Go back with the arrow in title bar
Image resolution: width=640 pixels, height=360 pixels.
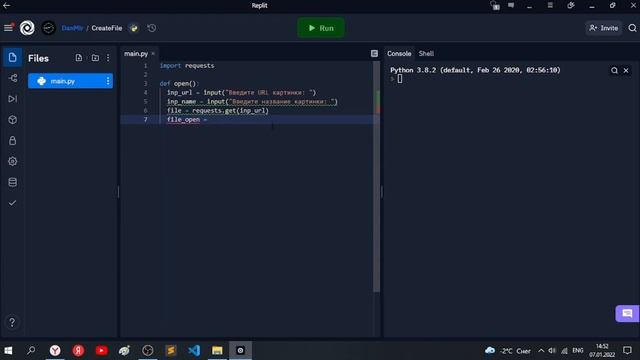(7, 5)
